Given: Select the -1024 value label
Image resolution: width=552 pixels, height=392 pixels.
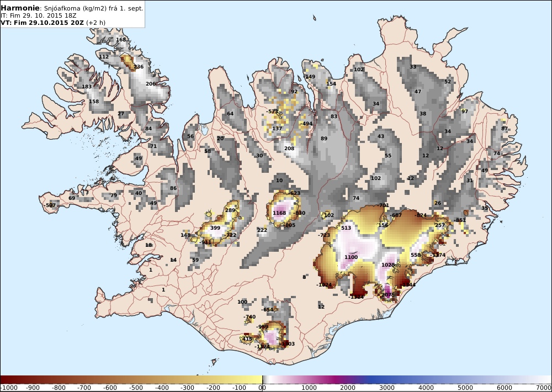Looking at the screenshot, I should [x=324, y=284].
